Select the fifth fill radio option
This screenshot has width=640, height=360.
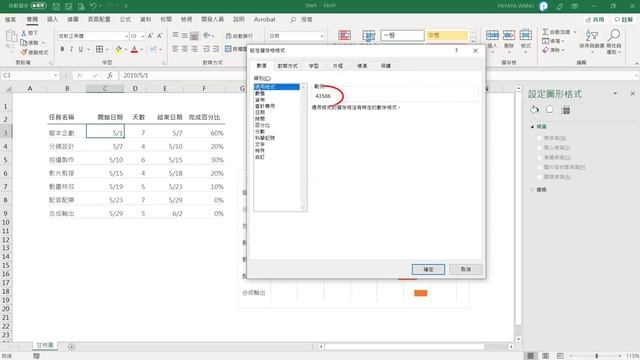[x=540, y=177]
